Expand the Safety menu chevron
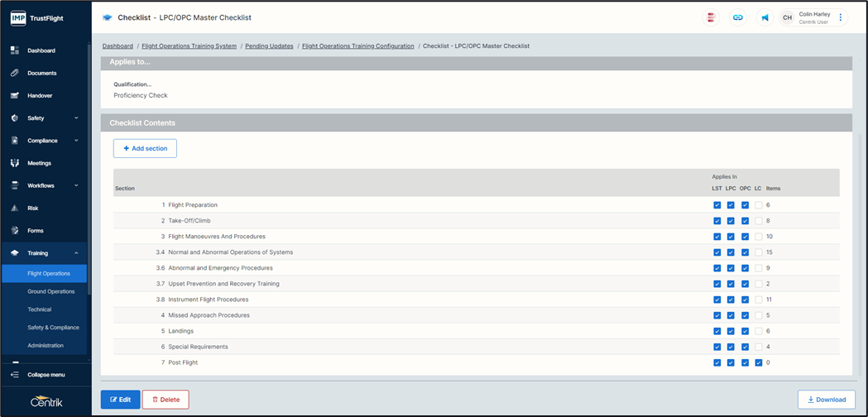Viewport: 868px width, 417px height. [x=76, y=118]
